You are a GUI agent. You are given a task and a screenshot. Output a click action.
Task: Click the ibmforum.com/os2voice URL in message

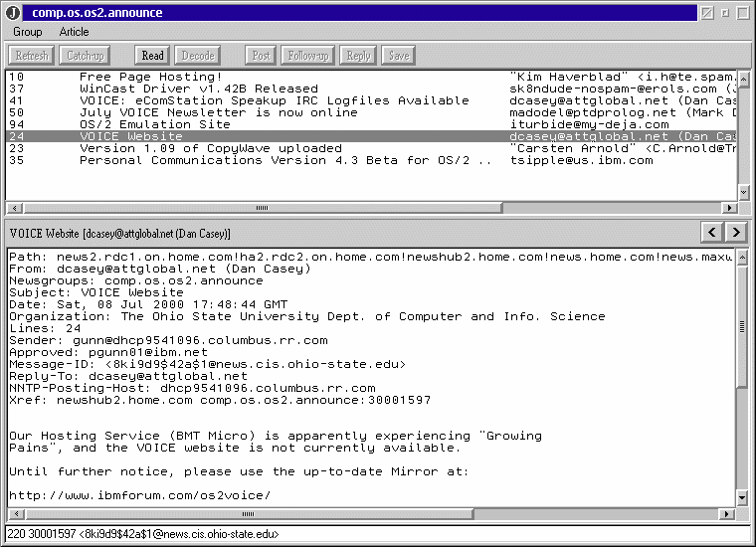[x=140, y=495]
